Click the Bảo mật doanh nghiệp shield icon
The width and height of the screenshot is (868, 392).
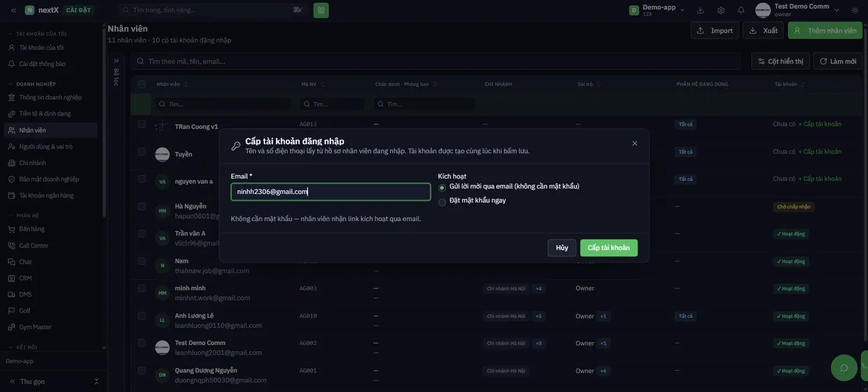coord(12,179)
